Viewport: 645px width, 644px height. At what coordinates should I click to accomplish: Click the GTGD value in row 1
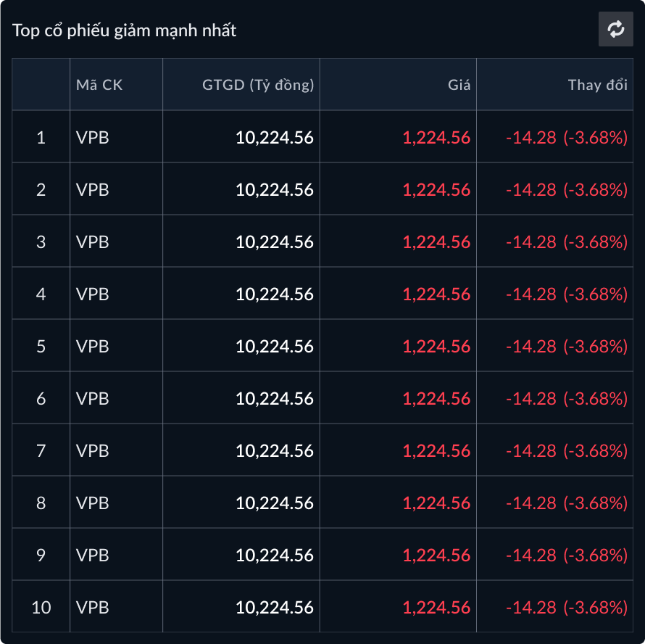click(x=275, y=137)
